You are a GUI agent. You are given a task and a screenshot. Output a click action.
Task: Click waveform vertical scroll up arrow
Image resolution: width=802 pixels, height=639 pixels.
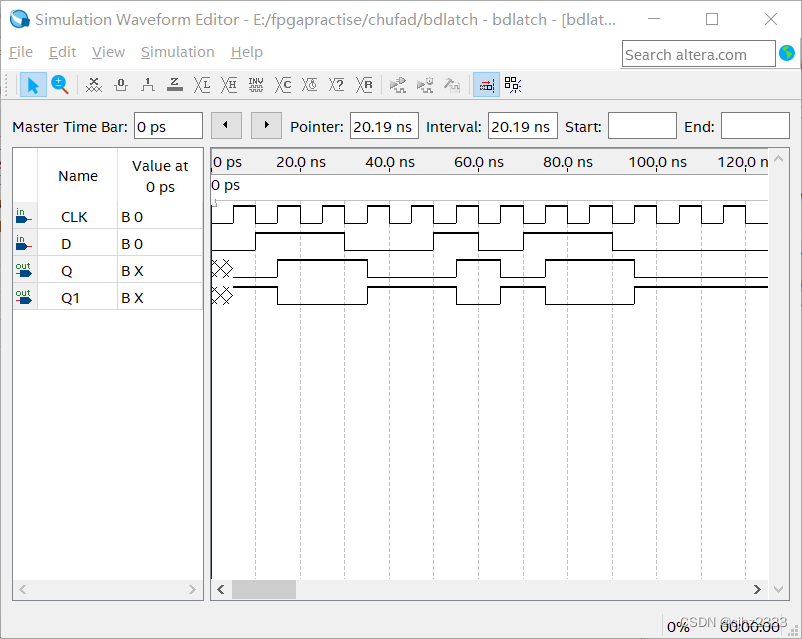point(778,159)
